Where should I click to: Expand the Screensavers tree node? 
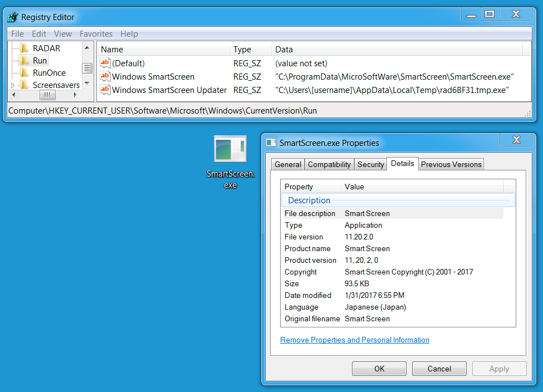click(13, 85)
